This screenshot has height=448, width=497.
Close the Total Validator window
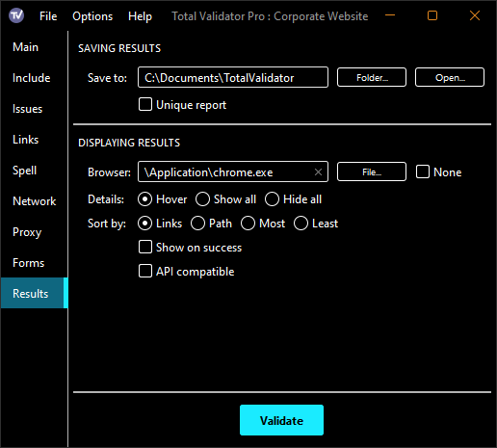(475, 15)
